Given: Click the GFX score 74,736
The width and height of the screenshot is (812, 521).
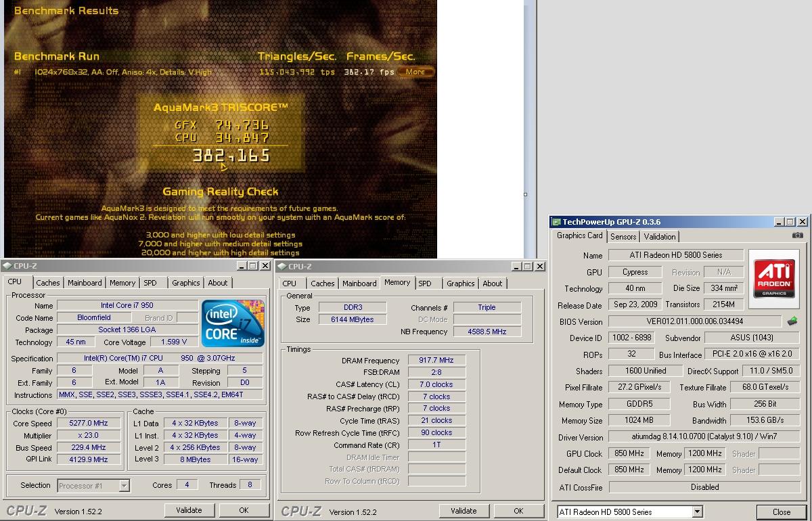Looking at the screenshot, I should (242, 124).
